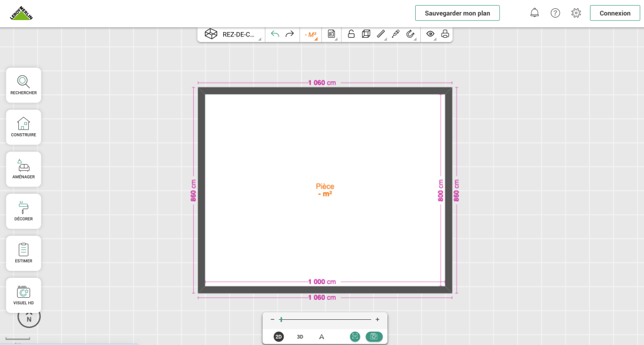Click the Connexion button
Screen dimensions: 644x345
pos(615,13)
